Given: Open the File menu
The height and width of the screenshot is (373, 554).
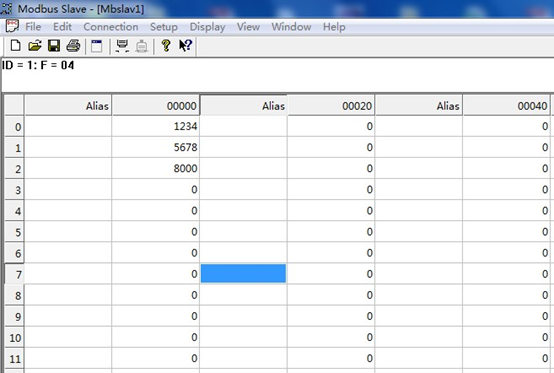Looking at the screenshot, I should (x=33, y=27).
